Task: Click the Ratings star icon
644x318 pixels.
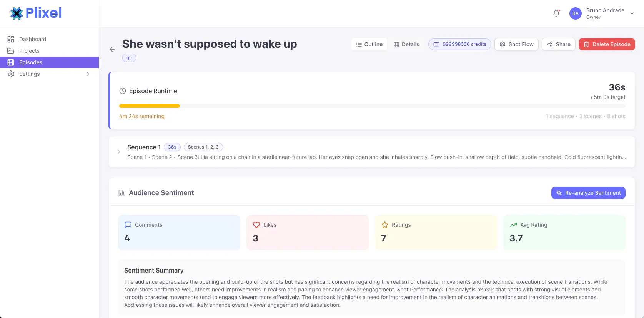Action: [385, 225]
